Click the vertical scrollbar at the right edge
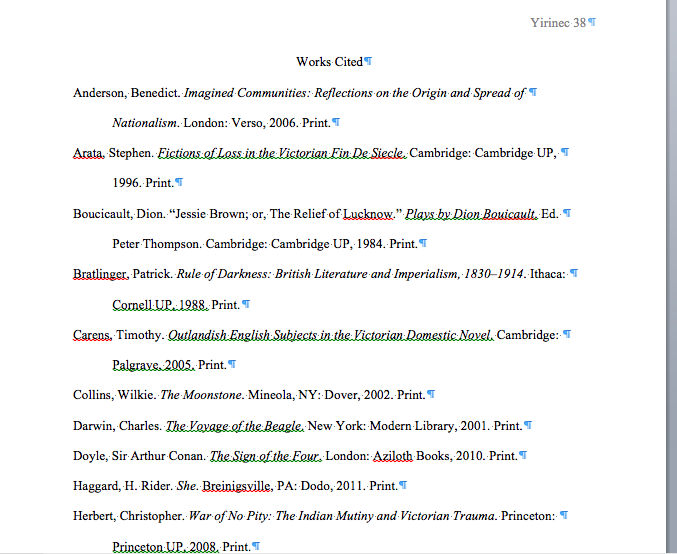This screenshot has height=554, width=677. pyautogui.click(x=671, y=277)
